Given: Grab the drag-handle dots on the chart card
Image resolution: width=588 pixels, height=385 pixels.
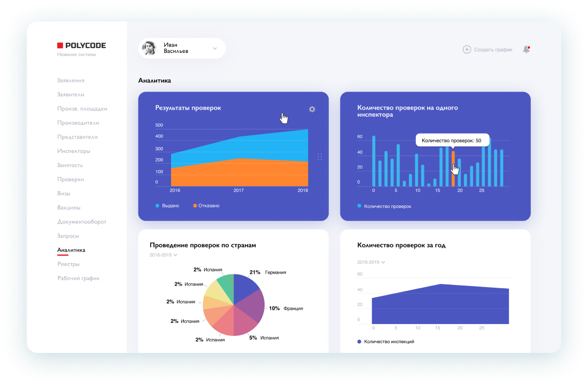Looking at the screenshot, I should point(320,157).
